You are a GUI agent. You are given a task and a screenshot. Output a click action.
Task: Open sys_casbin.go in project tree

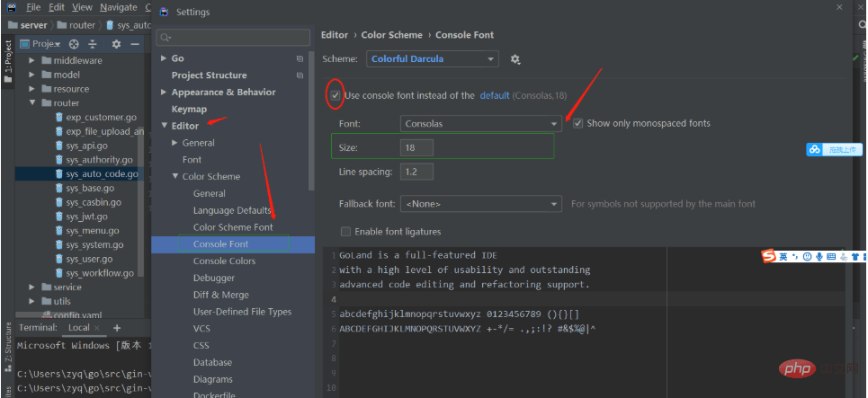click(x=94, y=202)
